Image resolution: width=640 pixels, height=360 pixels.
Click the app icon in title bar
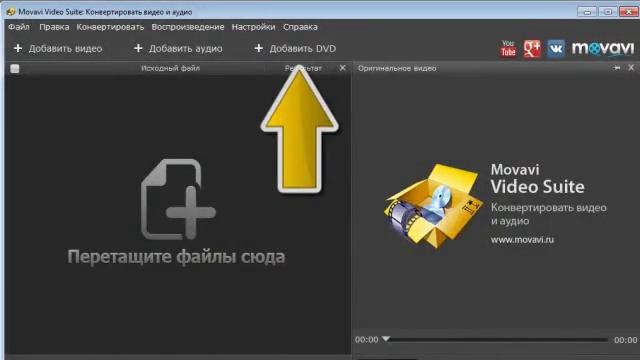[11, 12]
